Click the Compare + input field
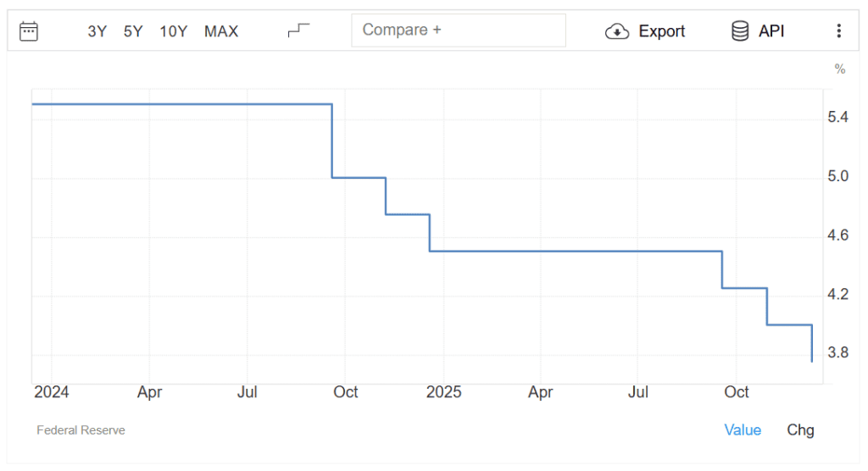This screenshot has width=868, height=471. click(x=458, y=30)
